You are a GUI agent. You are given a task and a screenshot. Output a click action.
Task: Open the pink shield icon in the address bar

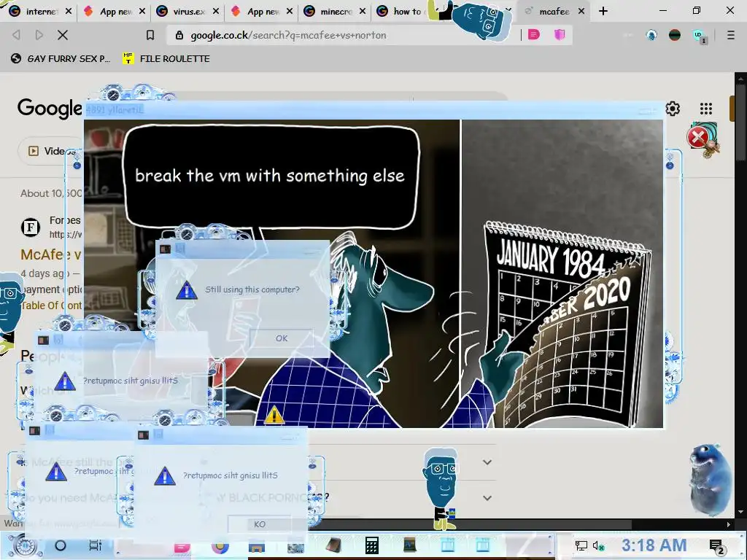pos(560,34)
